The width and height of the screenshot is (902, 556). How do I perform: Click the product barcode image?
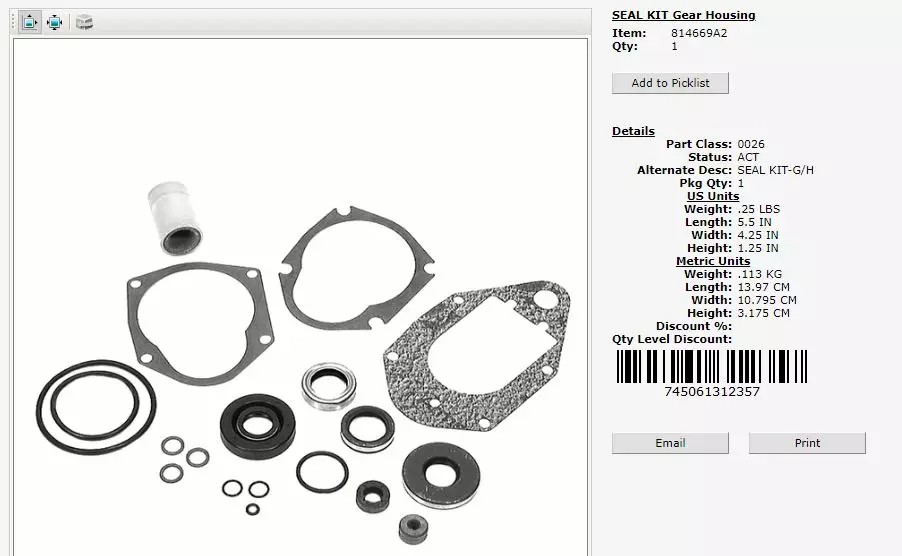click(711, 367)
